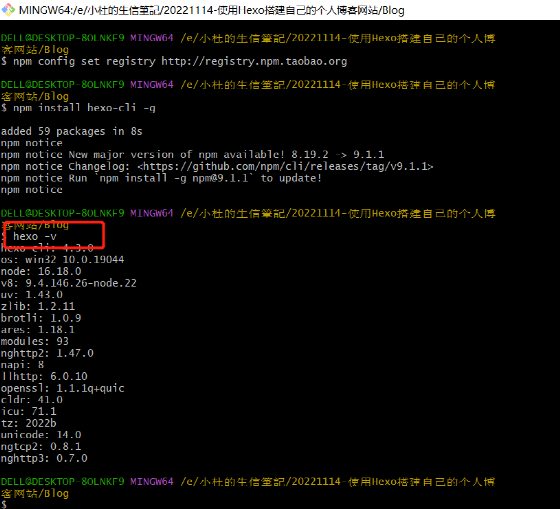Screen dimensions: 560x509
Task: Click the 'cldr: 41.0' line
Action: click(32, 400)
